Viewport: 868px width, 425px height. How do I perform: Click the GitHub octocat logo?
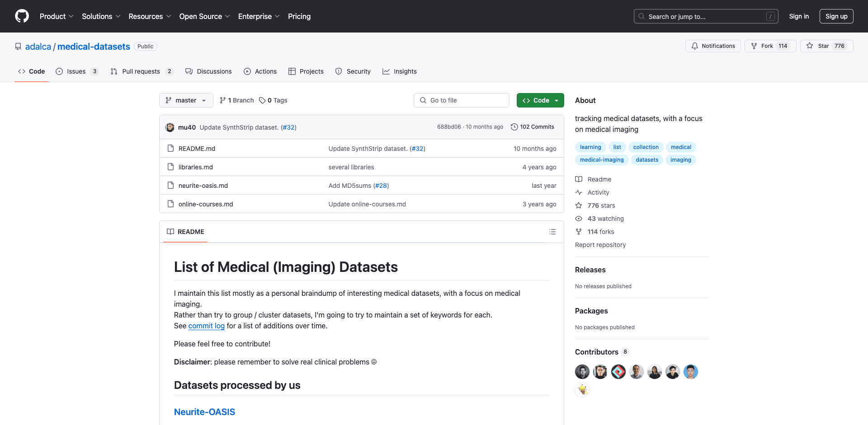click(22, 16)
